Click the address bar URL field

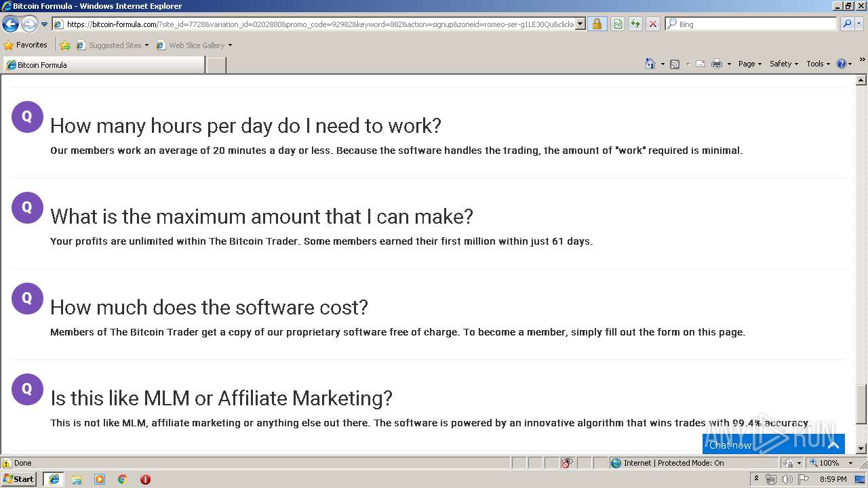point(314,24)
